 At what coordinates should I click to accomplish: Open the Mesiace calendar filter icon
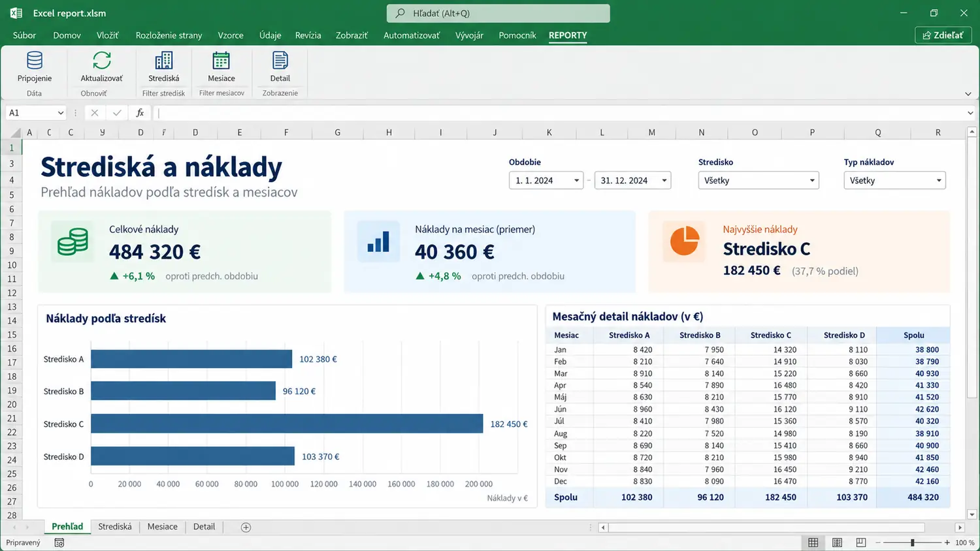pyautogui.click(x=221, y=61)
